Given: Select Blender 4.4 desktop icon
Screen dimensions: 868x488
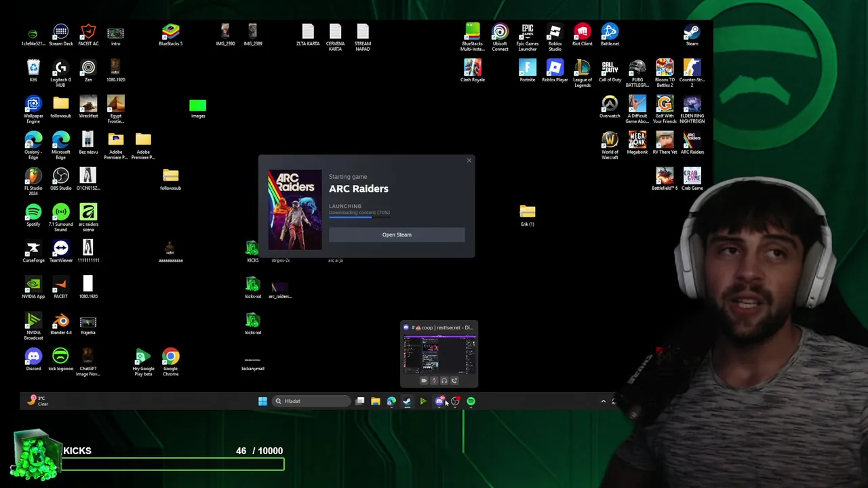Looking at the screenshot, I should tap(61, 324).
